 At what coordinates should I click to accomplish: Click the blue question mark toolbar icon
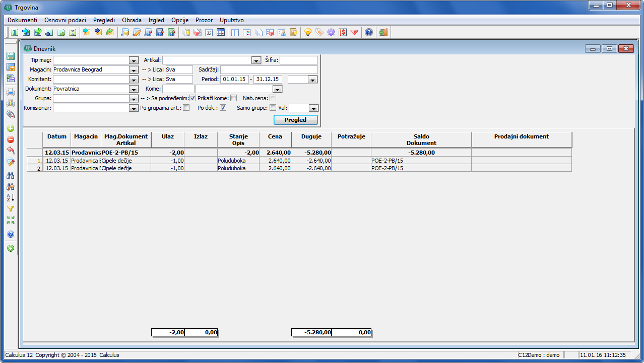tap(369, 32)
